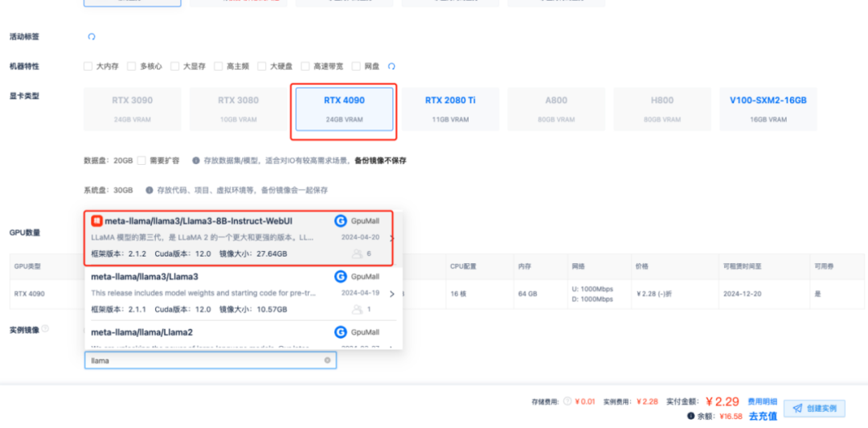The width and height of the screenshot is (868, 428).
Task: Refresh the 机器特性 machine features filter
Action: [391, 66]
